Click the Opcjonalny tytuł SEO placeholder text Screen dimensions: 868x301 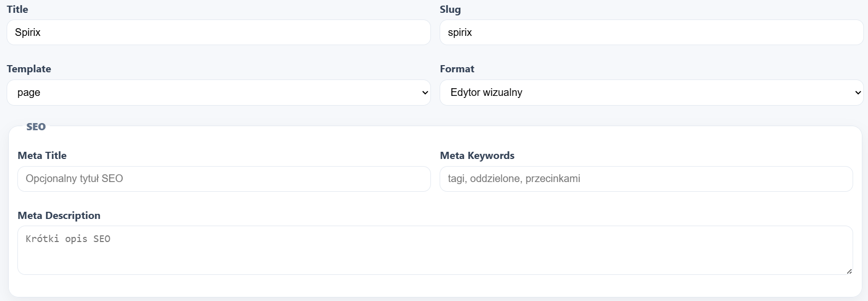pyautogui.click(x=74, y=179)
